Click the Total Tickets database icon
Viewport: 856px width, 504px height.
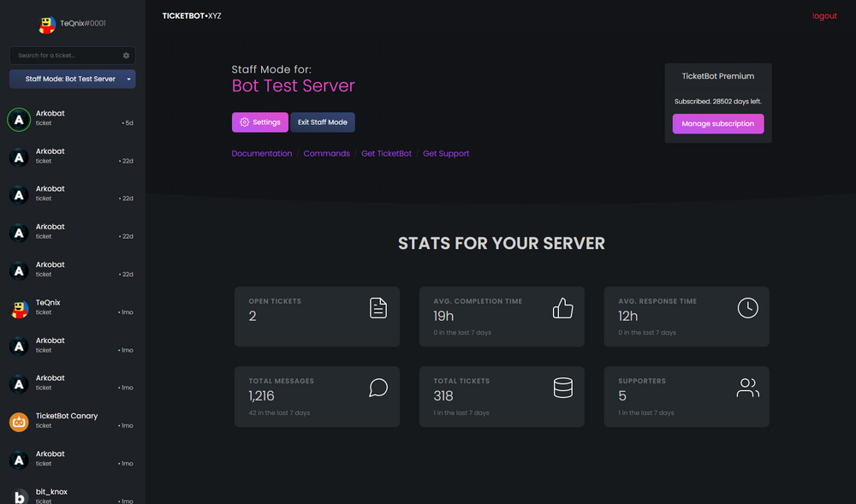pos(563,388)
